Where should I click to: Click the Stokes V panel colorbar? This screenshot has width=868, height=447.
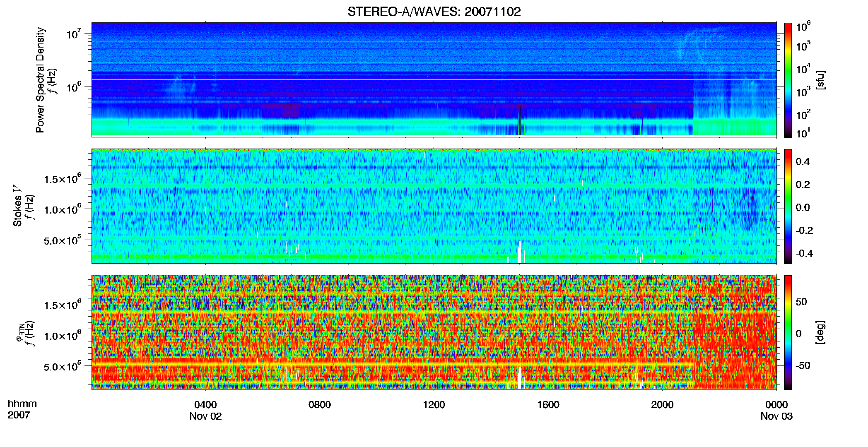pyautogui.click(x=788, y=206)
